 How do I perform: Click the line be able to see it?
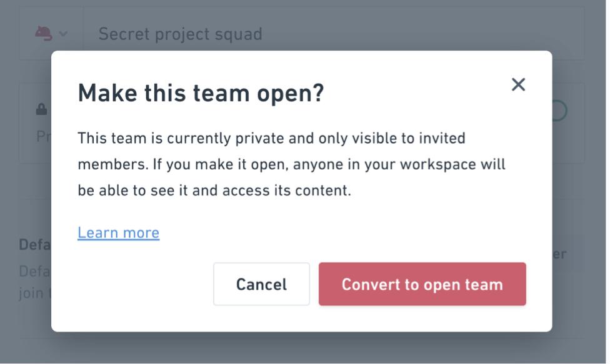pyautogui.click(x=214, y=190)
